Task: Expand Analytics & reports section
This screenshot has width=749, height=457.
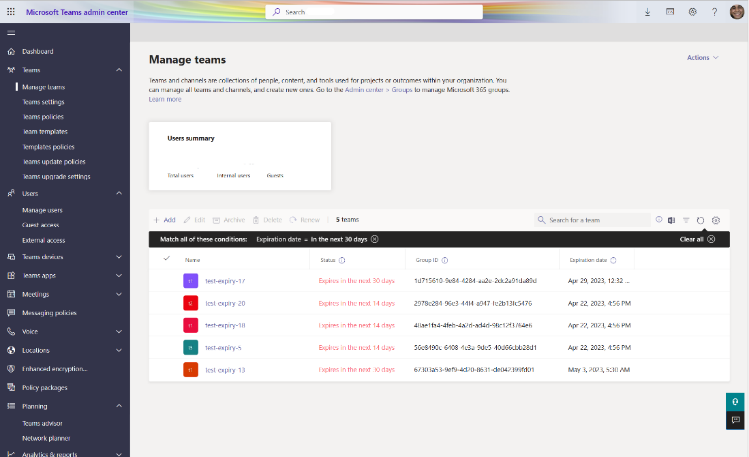Action: click(x=119, y=454)
